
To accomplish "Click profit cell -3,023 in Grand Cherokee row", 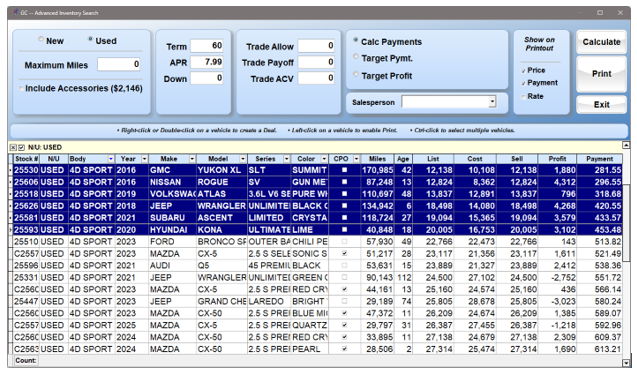I will pyautogui.click(x=557, y=301).
